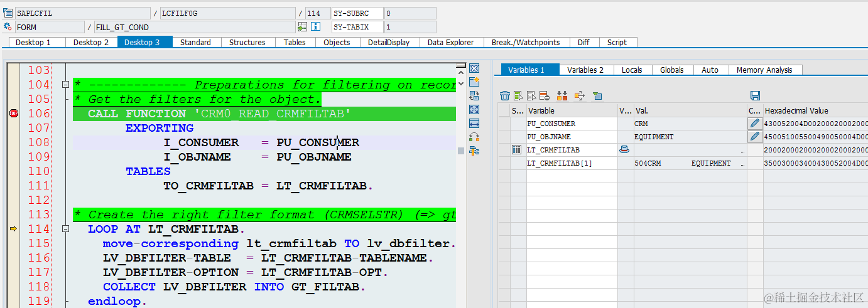
Task: Click the Variable column header
Action: [x=572, y=110]
